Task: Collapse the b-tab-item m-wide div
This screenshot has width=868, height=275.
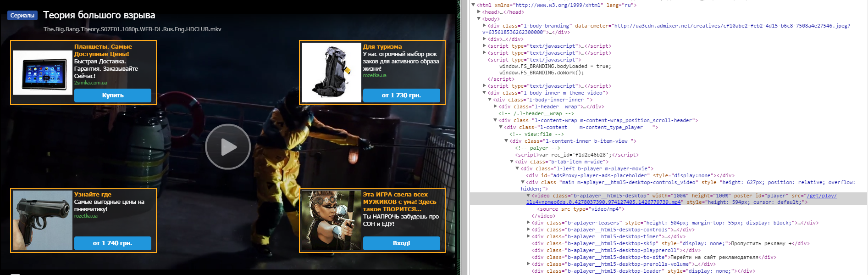Action: point(512,162)
